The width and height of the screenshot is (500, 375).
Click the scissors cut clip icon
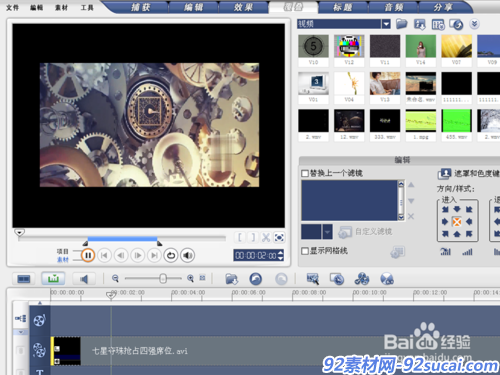[266, 237]
